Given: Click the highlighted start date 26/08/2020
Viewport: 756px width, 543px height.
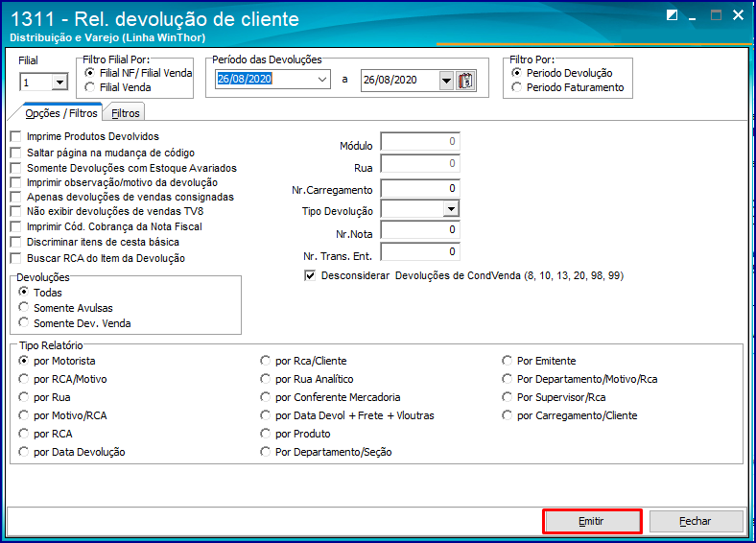Looking at the screenshot, I should (245, 79).
